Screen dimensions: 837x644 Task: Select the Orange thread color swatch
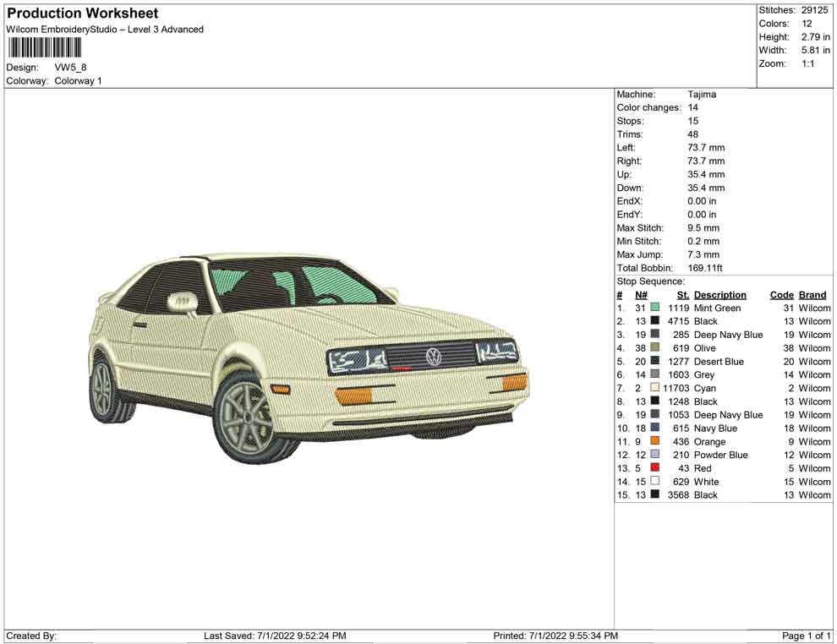coord(654,442)
